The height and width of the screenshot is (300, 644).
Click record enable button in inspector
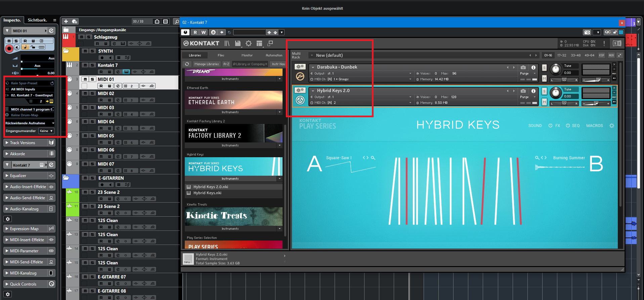tap(9, 48)
